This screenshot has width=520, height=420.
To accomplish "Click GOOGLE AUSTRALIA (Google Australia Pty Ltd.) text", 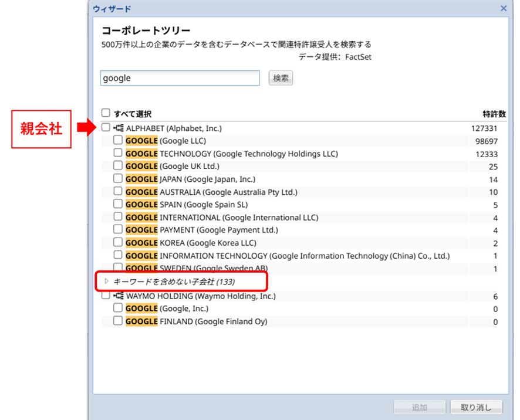I will point(212,192).
